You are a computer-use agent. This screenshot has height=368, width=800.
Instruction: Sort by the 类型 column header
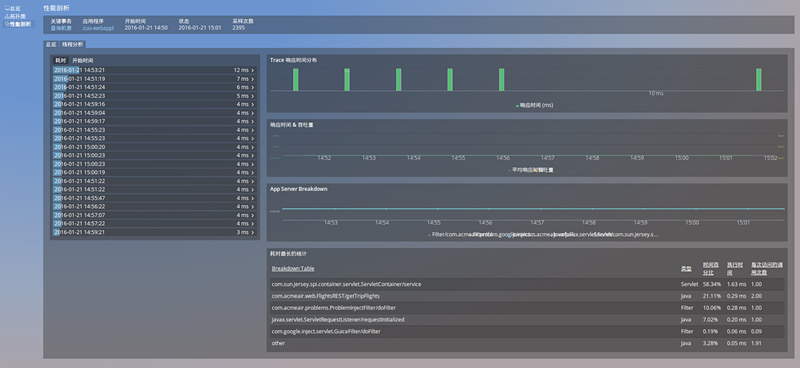[x=685, y=269]
